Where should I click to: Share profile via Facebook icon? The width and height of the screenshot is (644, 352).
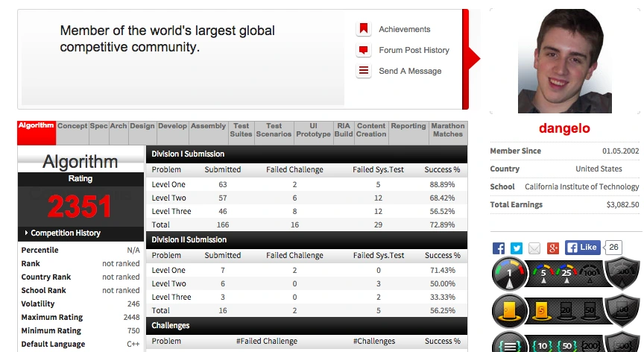click(499, 248)
